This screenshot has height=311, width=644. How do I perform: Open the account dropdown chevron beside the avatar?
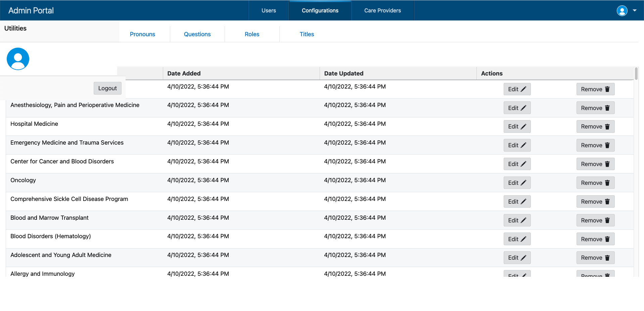[635, 10]
